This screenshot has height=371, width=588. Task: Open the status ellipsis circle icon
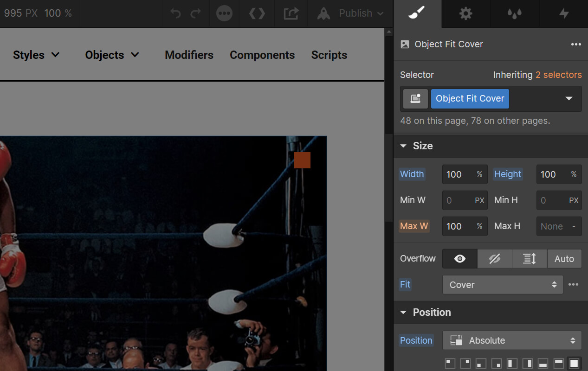tap(225, 13)
